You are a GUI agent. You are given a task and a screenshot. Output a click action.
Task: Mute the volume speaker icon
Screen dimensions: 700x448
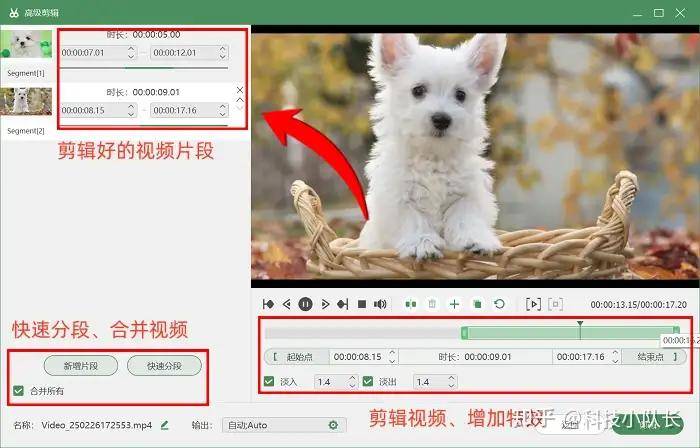point(380,304)
